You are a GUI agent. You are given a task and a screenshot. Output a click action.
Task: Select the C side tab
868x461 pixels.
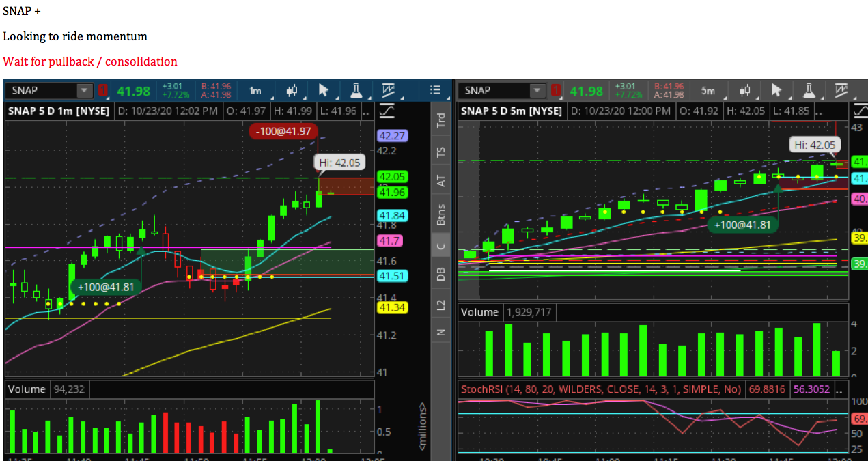(441, 245)
